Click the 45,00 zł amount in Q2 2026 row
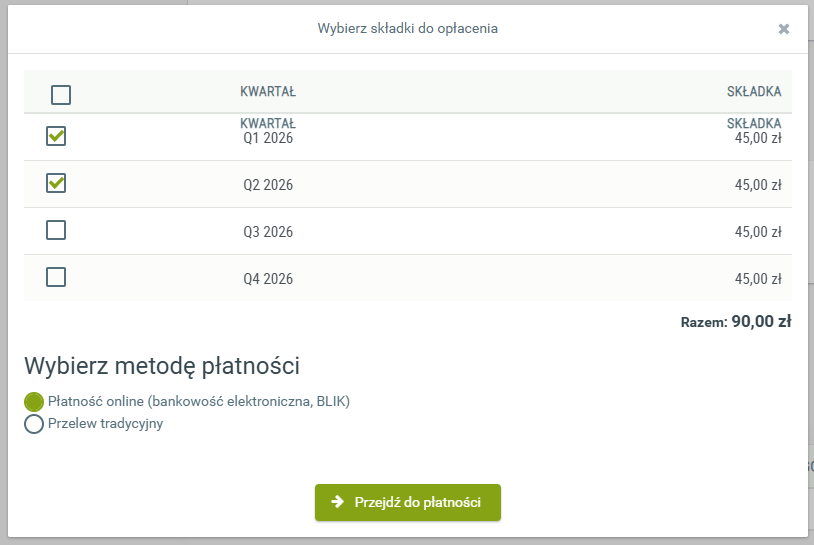Image resolution: width=814 pixels, height=545 pixels. [x=757, y=185]
